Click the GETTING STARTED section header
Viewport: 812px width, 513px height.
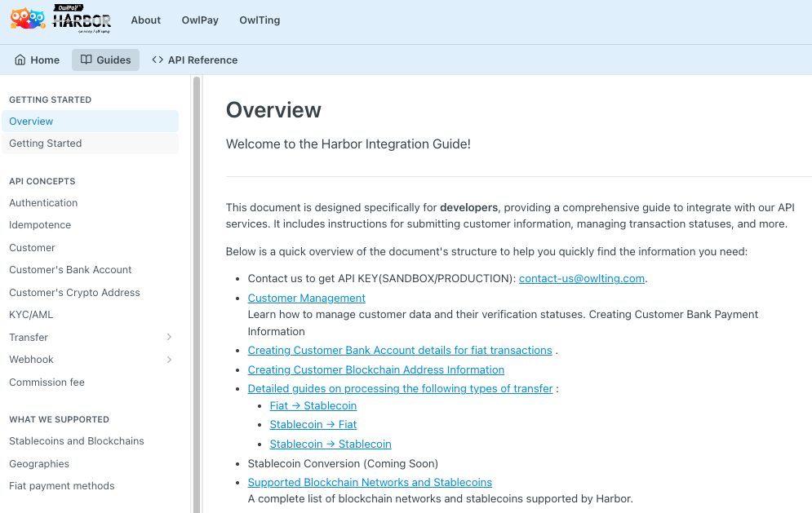coord(51,100)
